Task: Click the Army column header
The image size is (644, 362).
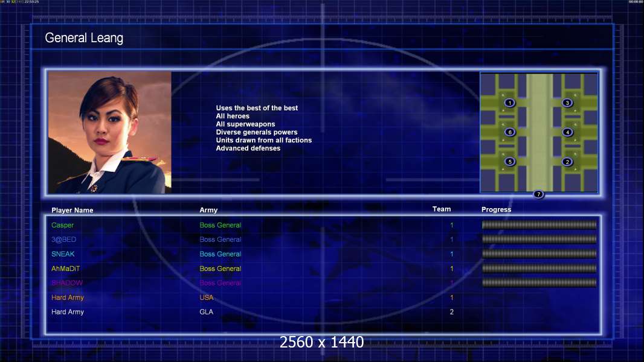Action: (208, 210)
